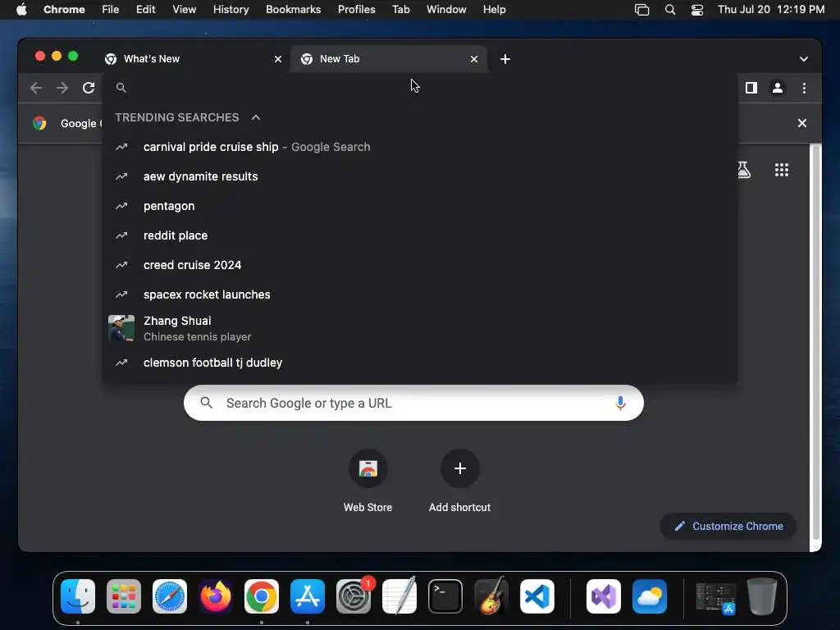Collapse the Trending Searches section
The width and height of the screenshot is (840, 630).
pyautogui.click(x=256, y=117)
